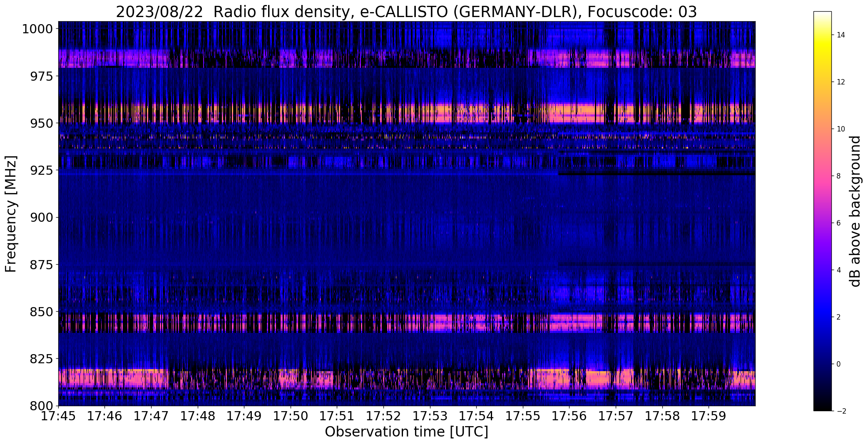Viewport: 868px width, 444px height.
Task: Click the 17:54 time tick label
Action: click(x=477, y=416)
